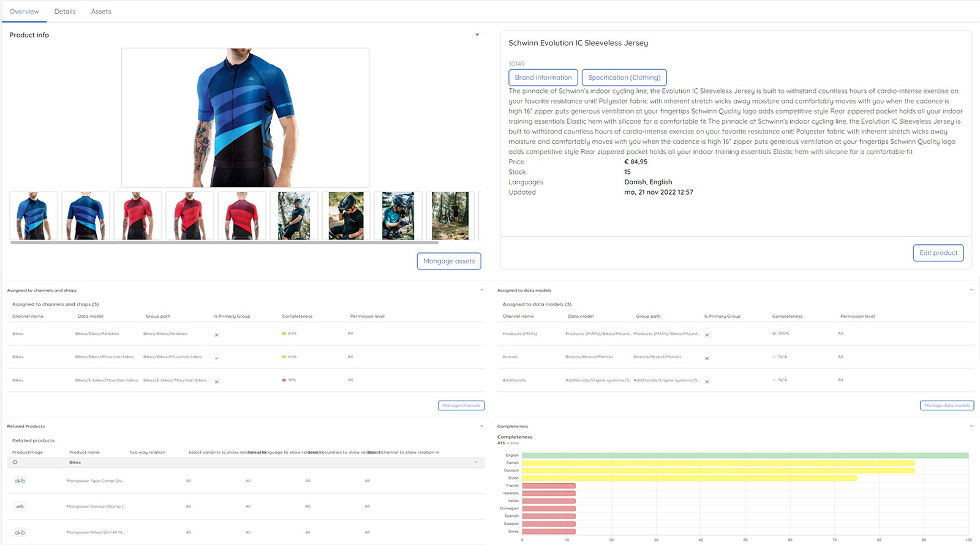Click the product ID 10149
Screen dimensions: 980x545
click(516, 64)
